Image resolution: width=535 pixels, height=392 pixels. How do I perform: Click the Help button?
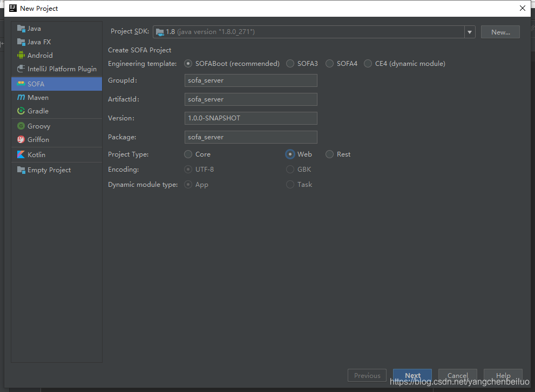coord(503,375)
